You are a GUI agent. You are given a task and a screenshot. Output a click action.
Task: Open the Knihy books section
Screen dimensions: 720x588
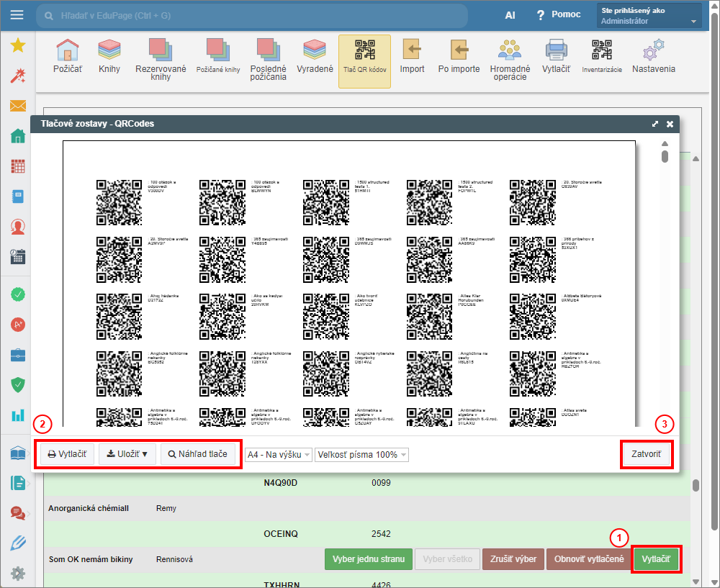pyautogui.click(x=109, y=57)
